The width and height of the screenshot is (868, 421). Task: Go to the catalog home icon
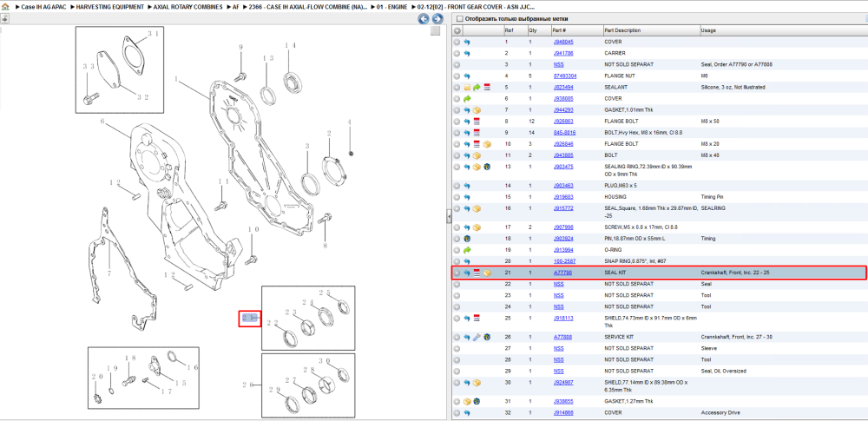point(5,7)
